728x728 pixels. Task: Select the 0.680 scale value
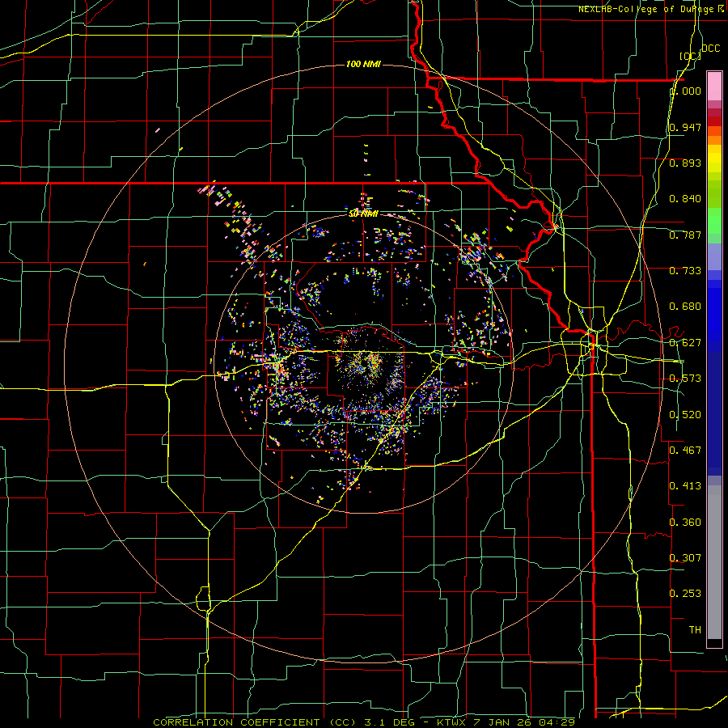click(x=685, y=307)
